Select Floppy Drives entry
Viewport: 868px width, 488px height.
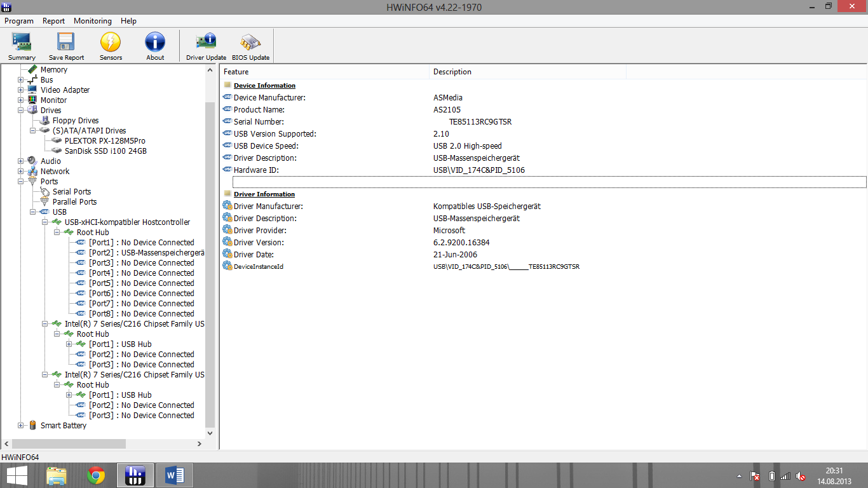76,121
